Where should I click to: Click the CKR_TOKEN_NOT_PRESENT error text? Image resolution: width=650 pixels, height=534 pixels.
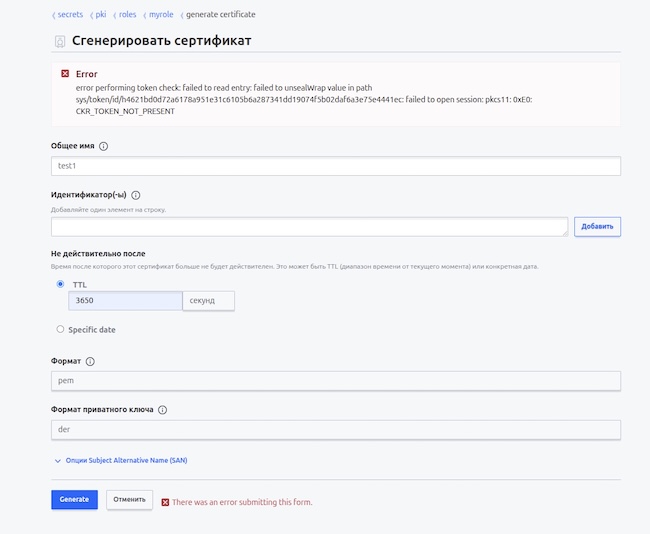pos(125,111)
